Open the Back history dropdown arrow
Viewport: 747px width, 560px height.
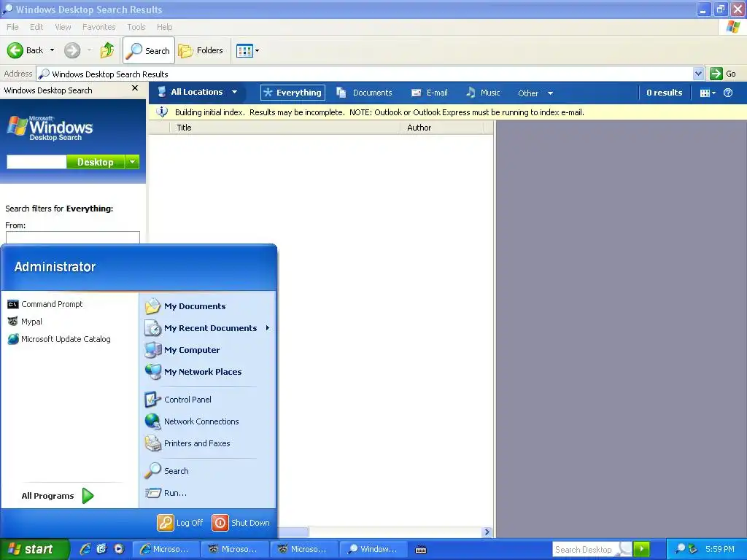coord(52,50)
